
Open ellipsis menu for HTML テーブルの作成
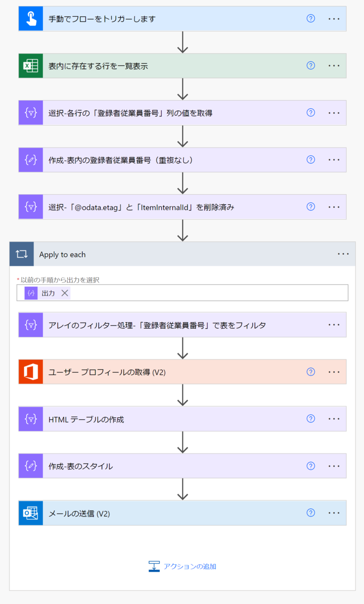click(334, 419)
